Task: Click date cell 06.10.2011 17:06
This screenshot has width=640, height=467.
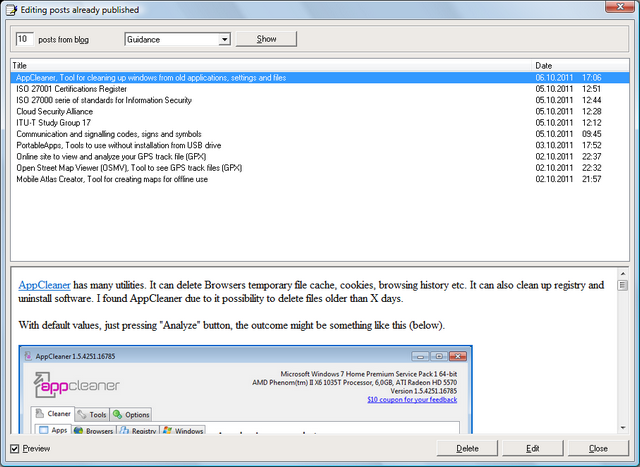Action: [568, 78]
